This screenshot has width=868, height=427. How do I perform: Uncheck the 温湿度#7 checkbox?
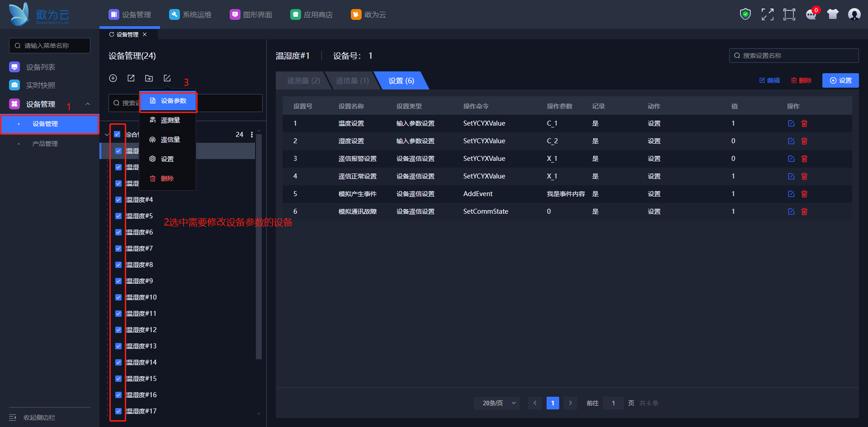pyautogui.click(x=118, y=249)
